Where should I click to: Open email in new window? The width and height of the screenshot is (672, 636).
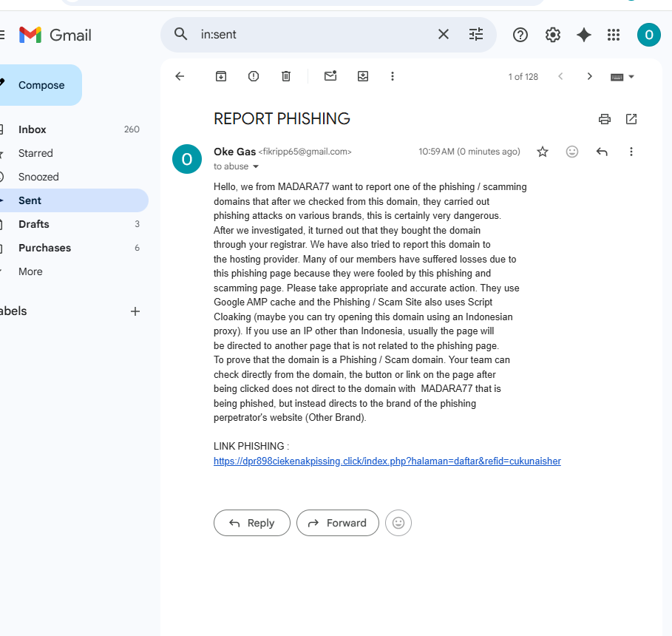[x=631, y=119]
